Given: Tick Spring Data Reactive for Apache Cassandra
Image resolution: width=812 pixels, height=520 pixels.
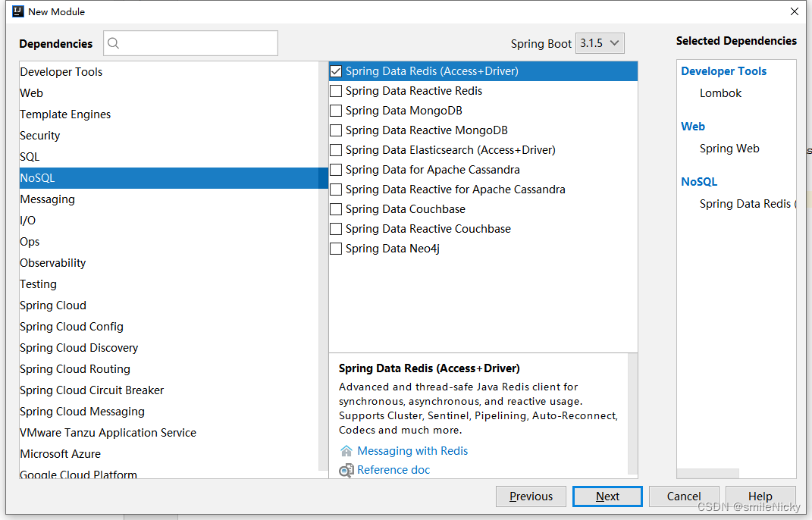Looking at the screenshot, I should 336,190.
